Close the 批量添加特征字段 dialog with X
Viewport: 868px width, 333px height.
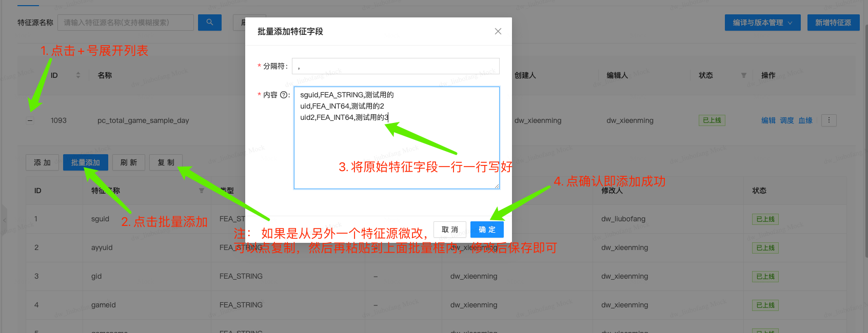tap(498, 31)
